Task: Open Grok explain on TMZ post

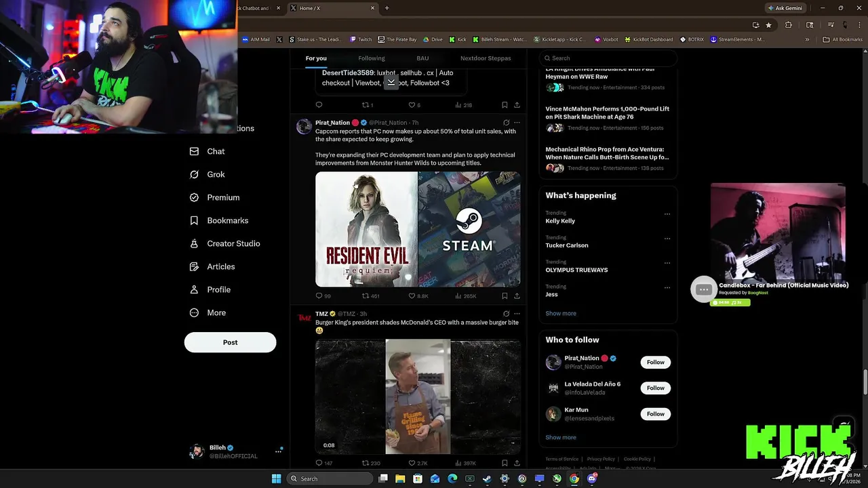Action: pyautogui.click(x=506, y=314)
